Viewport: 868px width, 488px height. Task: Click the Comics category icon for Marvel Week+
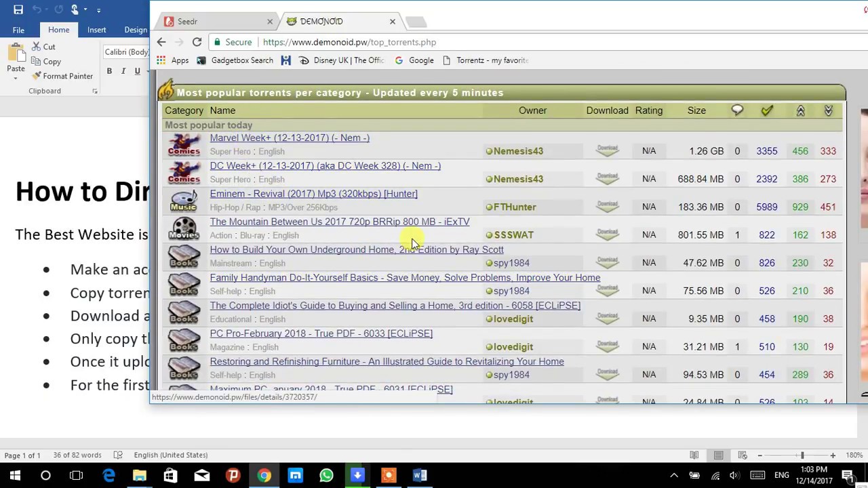[x=184, y=144]
